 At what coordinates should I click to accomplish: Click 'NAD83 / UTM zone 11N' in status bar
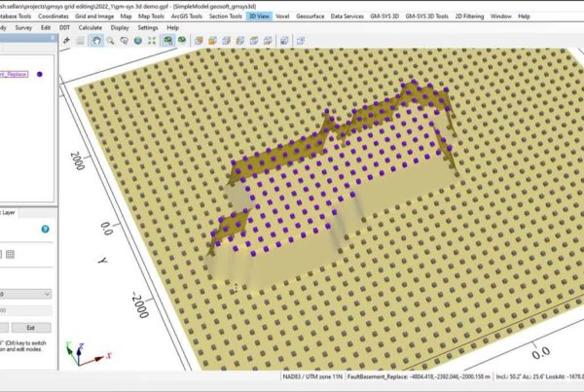click(312, 376)
